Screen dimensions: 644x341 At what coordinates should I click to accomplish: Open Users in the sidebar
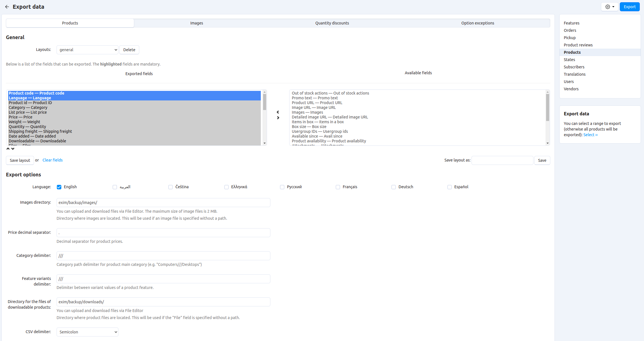569,82
